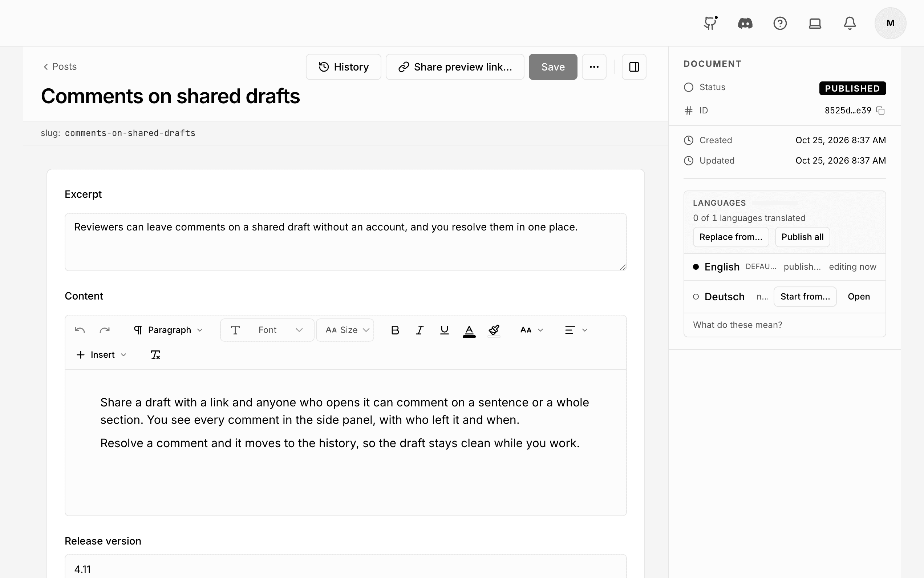Select the English language row

[784, 267]
